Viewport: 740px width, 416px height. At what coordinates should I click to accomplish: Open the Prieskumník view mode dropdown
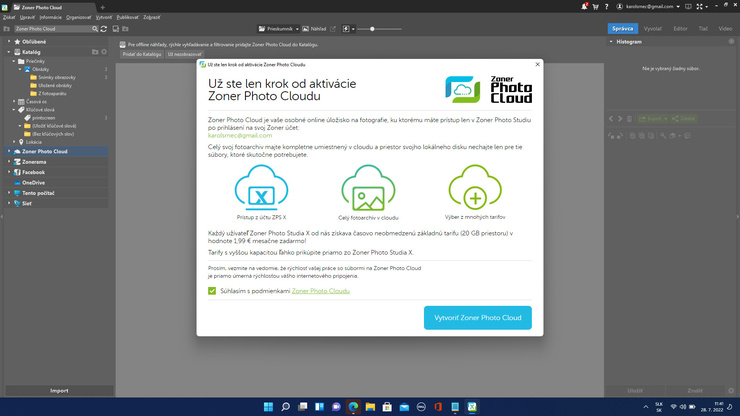tap(297, 29)
